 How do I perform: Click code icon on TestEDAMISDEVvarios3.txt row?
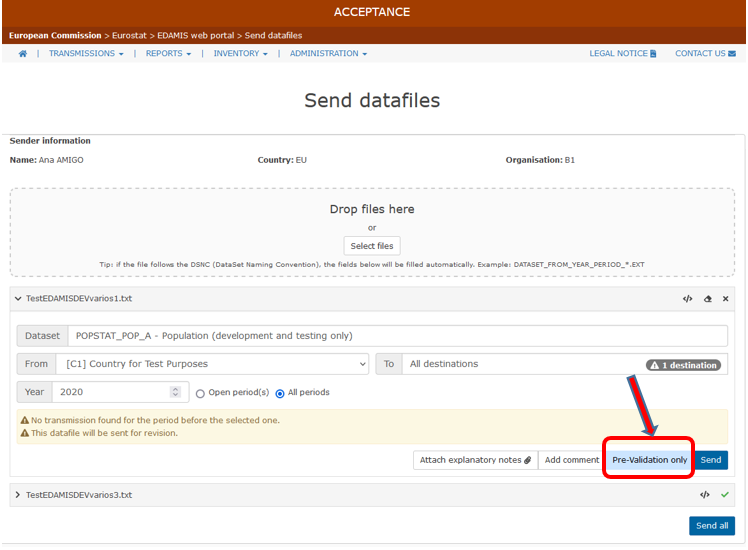(x=705, y=495)
